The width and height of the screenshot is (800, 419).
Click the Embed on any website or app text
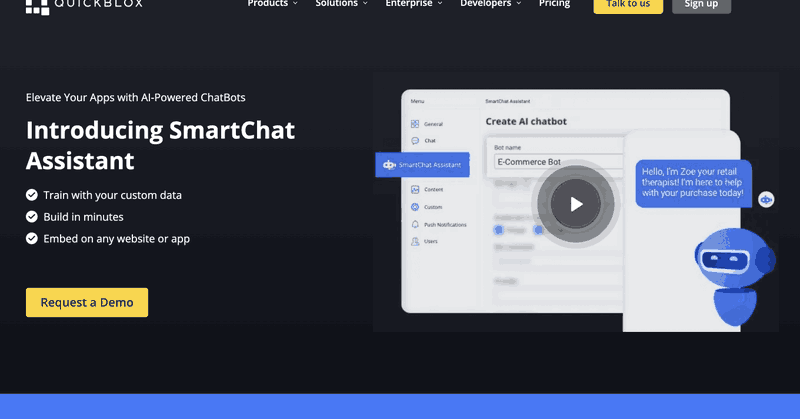pyautogui.click(x=116, y=239)
